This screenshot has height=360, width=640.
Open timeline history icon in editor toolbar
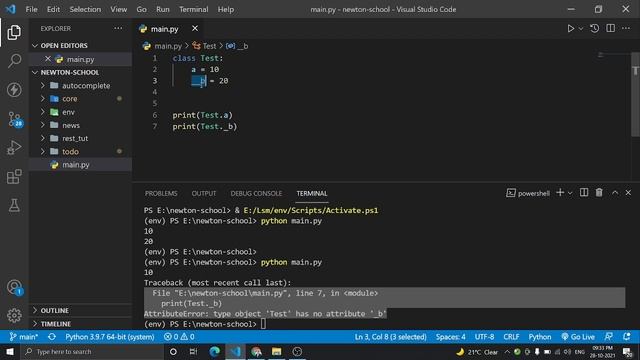click(x=595, y=28)
